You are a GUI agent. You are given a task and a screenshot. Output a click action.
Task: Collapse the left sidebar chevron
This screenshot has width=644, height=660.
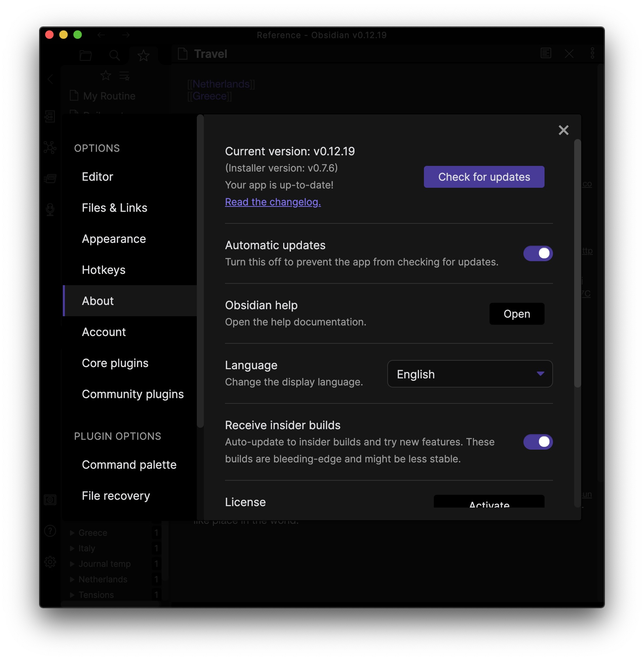pyautogui.click(x=50, y=79)
